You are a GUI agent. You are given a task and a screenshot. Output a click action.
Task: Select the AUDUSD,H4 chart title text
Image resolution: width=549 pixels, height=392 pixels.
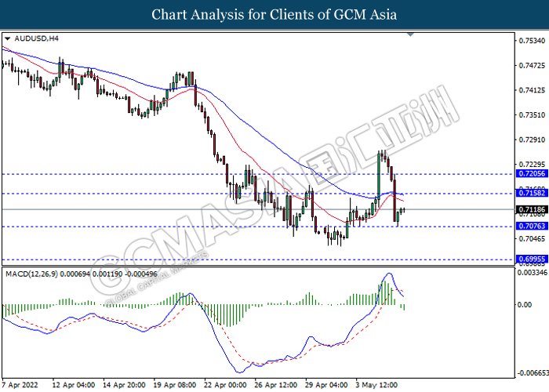click(x=36, y=38)
